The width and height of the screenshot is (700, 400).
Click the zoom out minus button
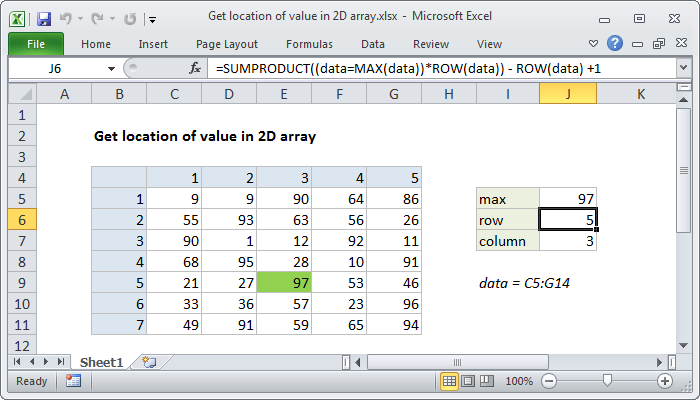pyautogui.click(x=547, y=381)
